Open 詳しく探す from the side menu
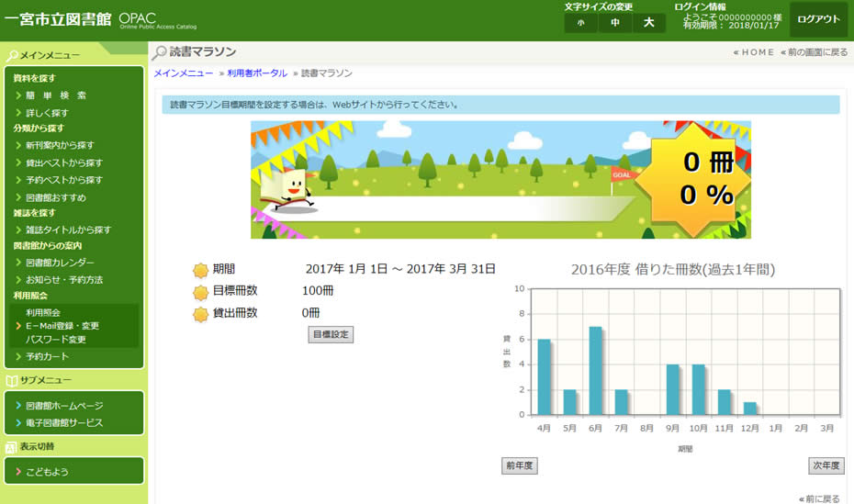Viewport: 854px width, 504px height. [x=47, y=113]
